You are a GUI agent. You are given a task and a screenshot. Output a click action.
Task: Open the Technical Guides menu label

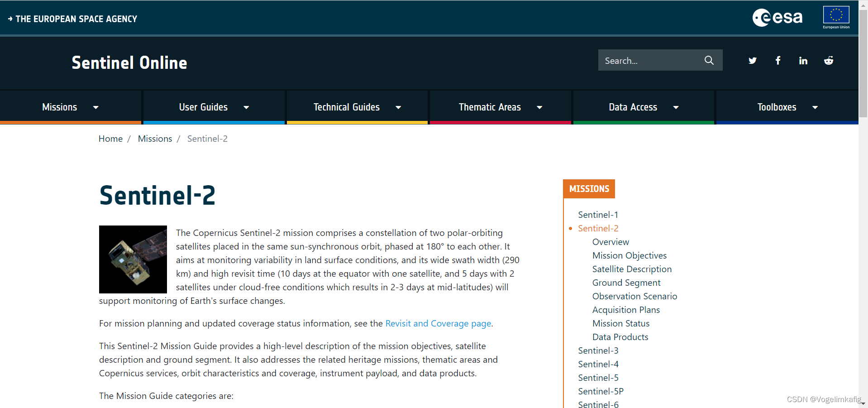tap(347, 107)
